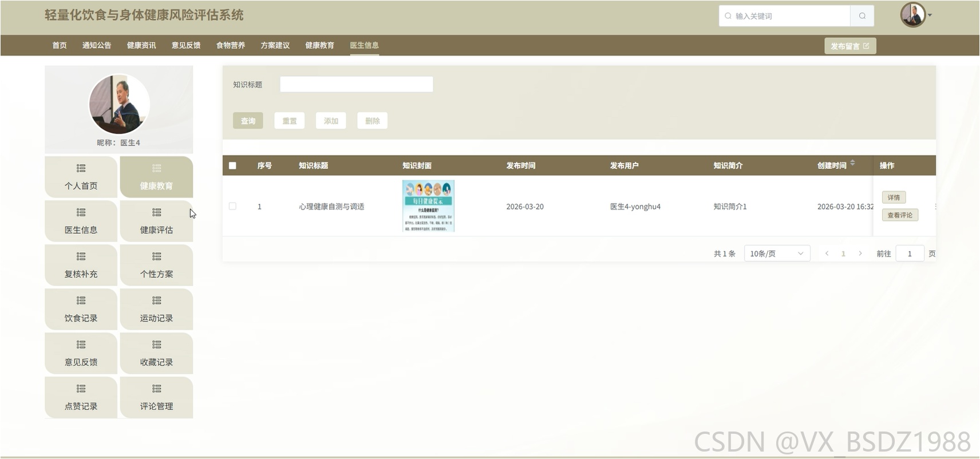Open the 医生信息 item in top navigation

365,45
